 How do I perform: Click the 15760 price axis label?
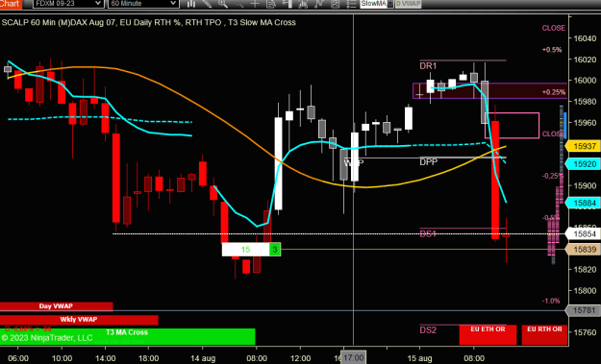[585, 332]
